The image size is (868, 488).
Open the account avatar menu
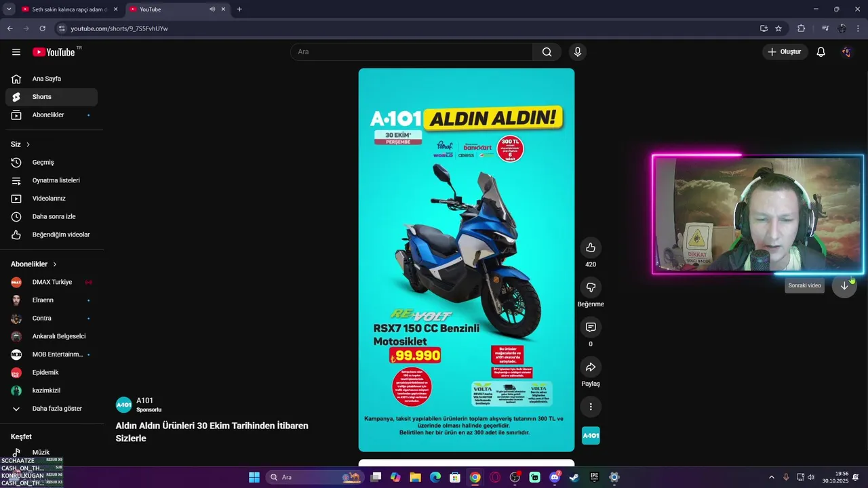[846, 52]
